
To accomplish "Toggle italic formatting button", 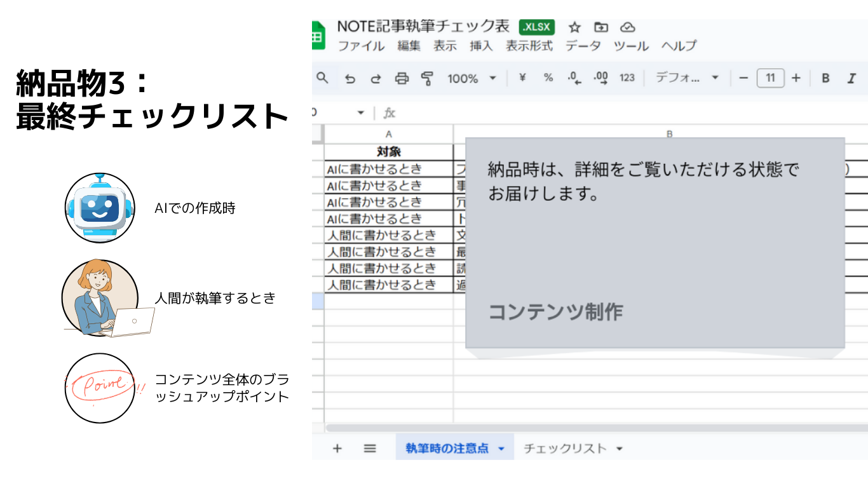I will click(851, 78).
